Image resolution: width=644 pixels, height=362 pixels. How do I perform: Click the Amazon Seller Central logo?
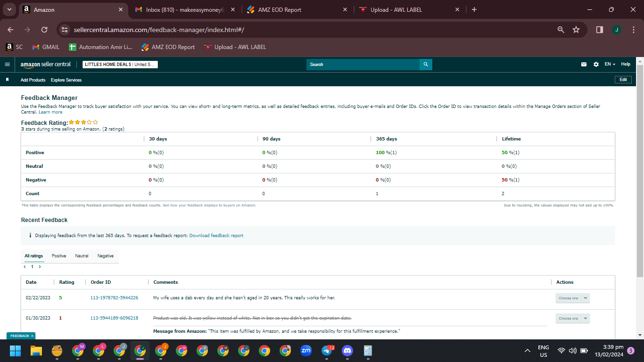pyautogui.click(x=46, y=64)
